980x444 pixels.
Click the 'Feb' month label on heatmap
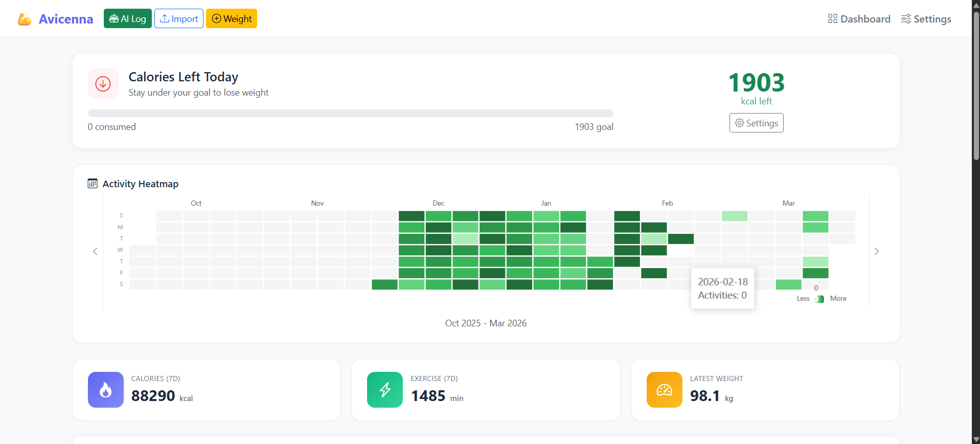[667, 203]
